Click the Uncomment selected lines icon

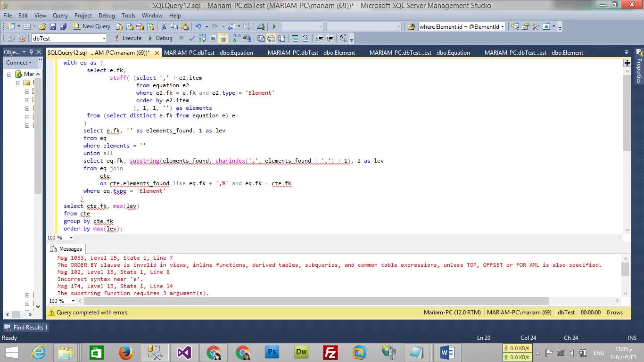(305, 38)
